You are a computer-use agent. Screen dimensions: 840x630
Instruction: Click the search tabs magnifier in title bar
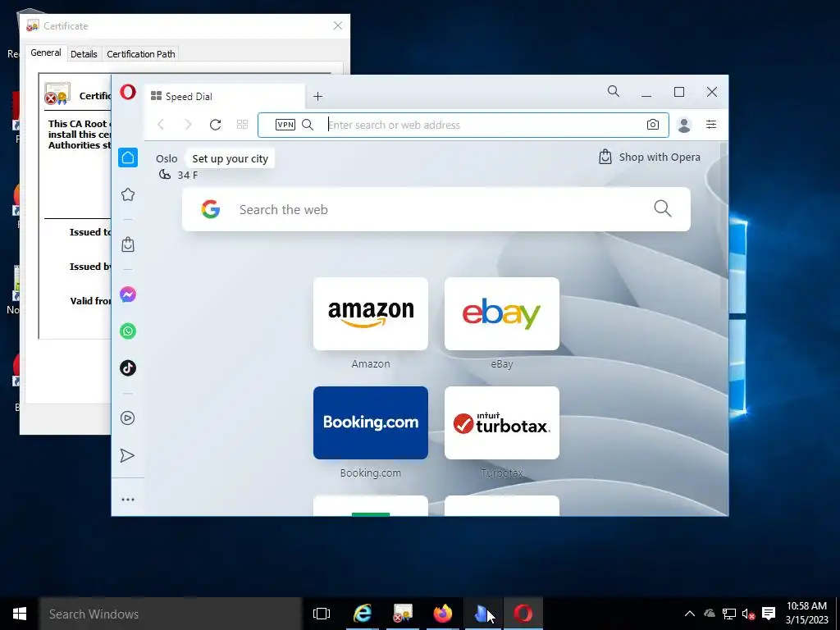tap(614, 92)
